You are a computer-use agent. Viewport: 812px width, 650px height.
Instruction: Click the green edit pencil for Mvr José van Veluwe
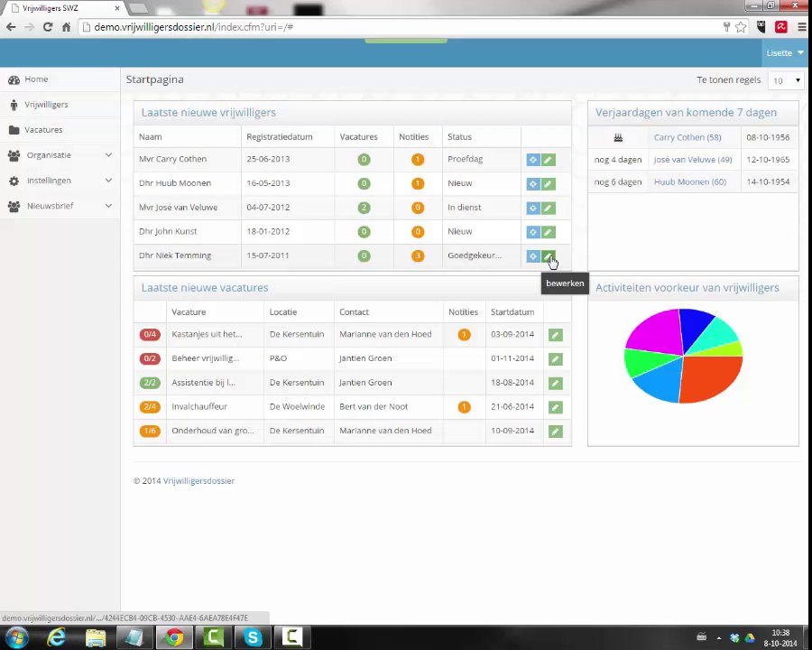pyautogui.click(x=549, y=208)
